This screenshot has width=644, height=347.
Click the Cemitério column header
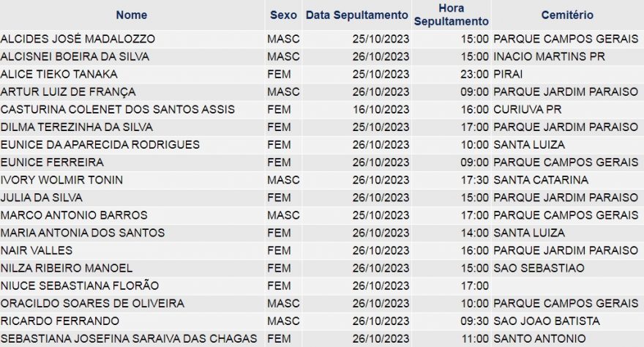567,15
